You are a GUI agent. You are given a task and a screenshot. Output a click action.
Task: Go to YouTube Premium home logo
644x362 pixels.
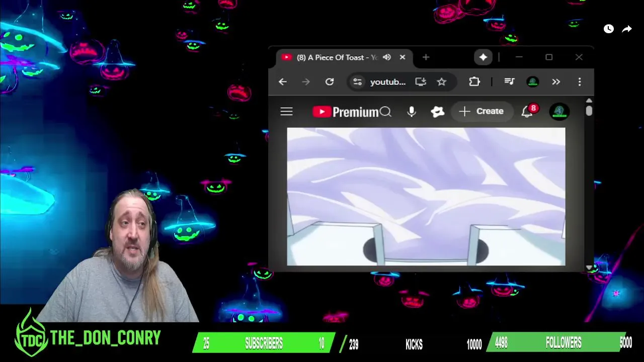click(345, 112)
